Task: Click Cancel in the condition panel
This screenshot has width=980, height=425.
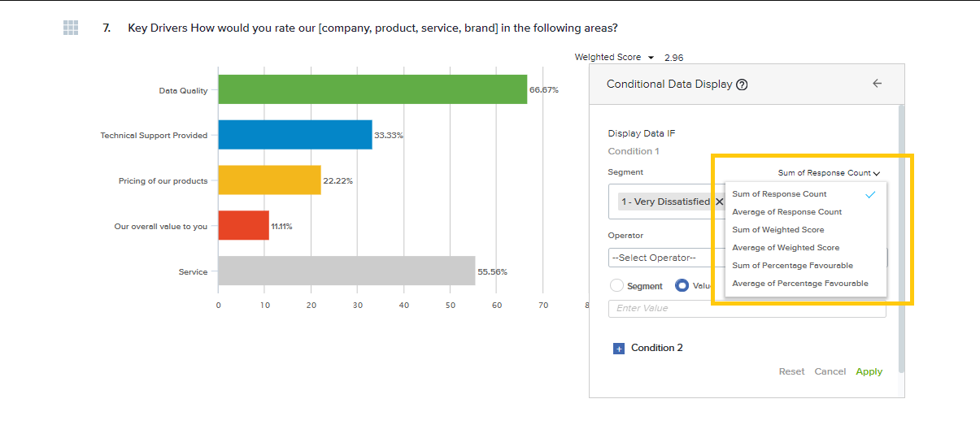Action: (x=830, y=371)
